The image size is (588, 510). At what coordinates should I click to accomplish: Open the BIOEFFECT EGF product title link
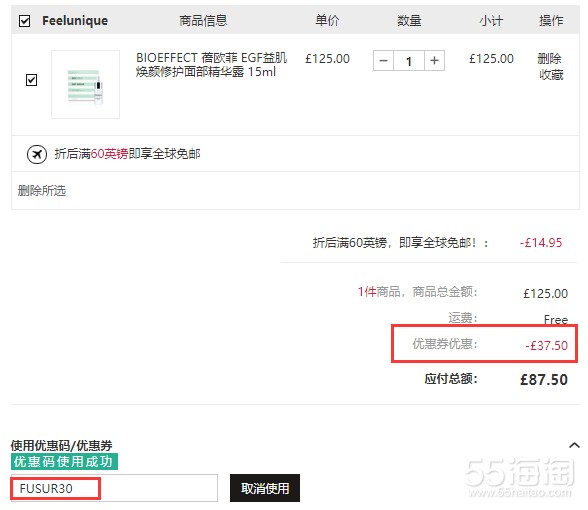coord(211,64)
